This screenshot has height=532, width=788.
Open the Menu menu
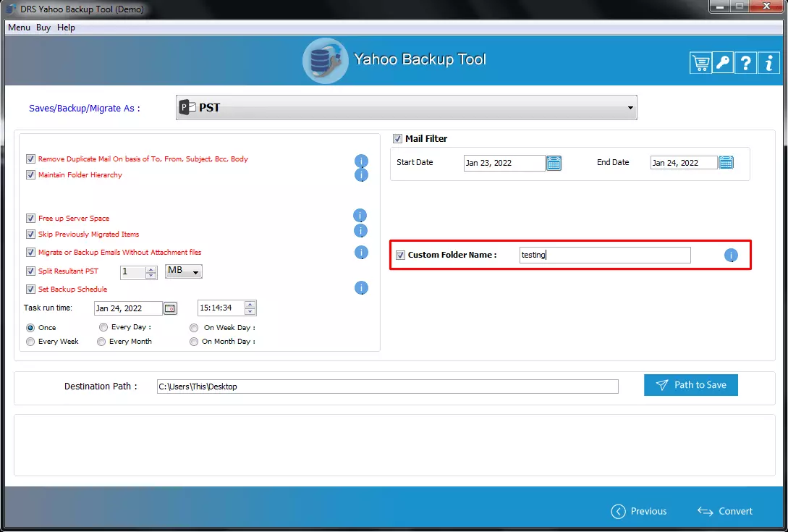point(19,28)
